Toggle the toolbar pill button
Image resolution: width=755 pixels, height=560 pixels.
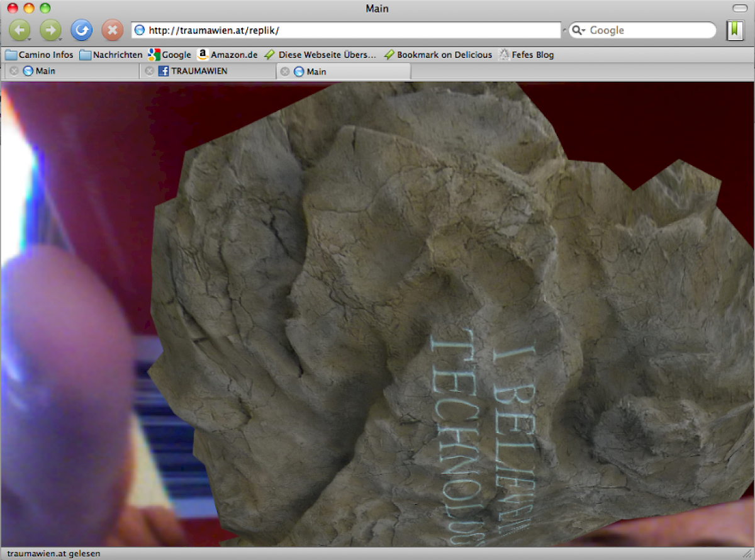[739, 8]
